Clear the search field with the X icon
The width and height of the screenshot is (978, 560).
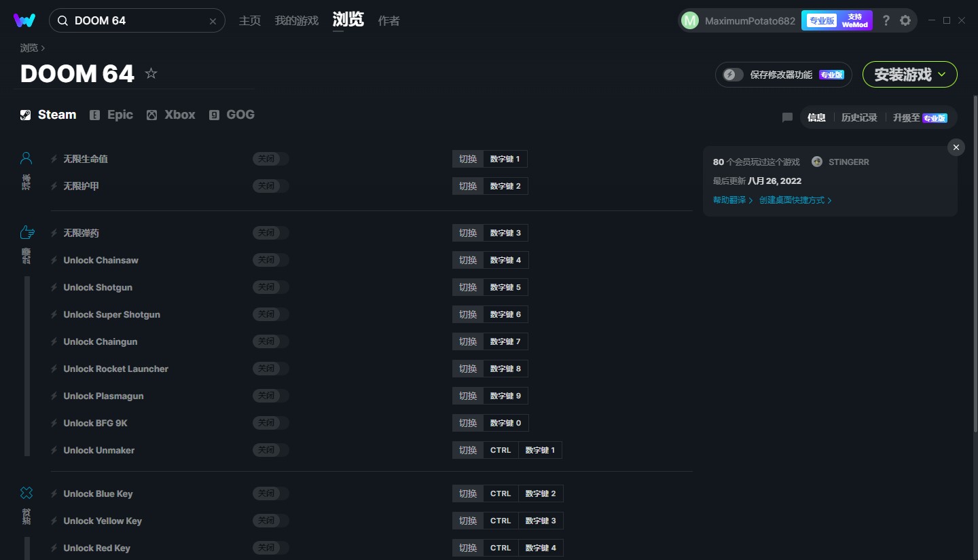pyautogui.click(x=213, y=21)
